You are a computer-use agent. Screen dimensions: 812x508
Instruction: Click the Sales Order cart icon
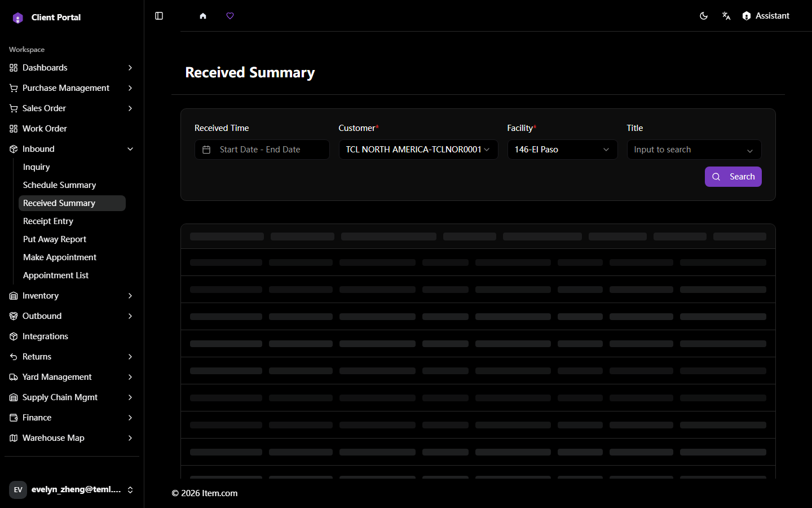click(x=14, y=108)
